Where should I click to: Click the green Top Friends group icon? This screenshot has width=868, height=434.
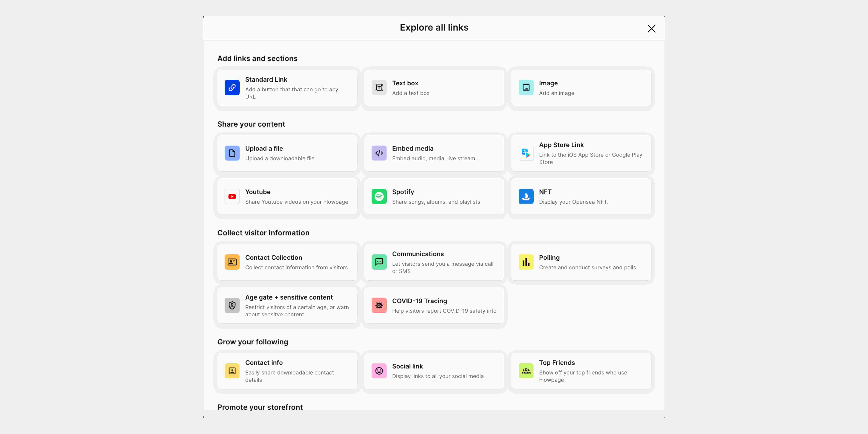[526, 371]
